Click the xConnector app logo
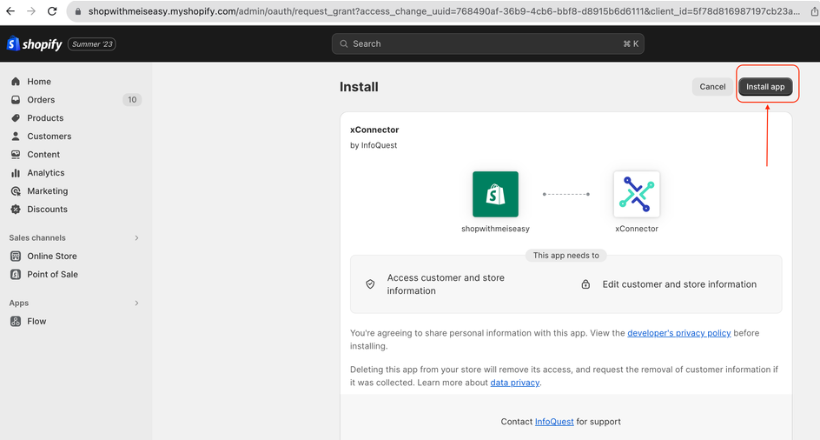This screenshot has width=820, height=440. (636, 194)
